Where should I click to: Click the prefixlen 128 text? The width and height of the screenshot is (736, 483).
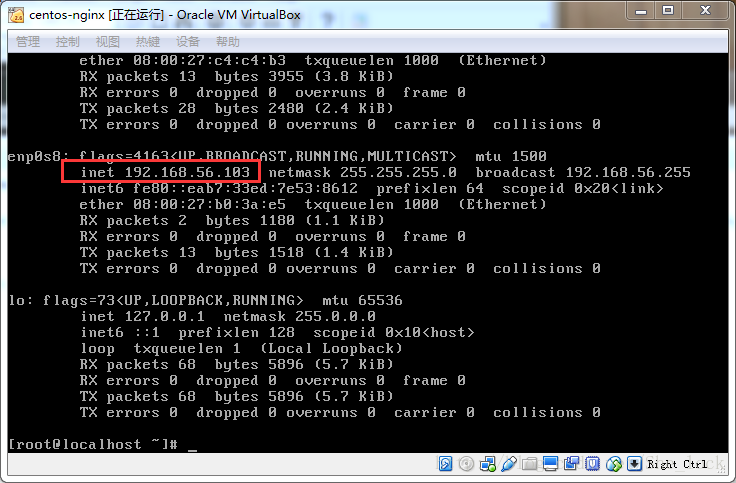(237, 333)
